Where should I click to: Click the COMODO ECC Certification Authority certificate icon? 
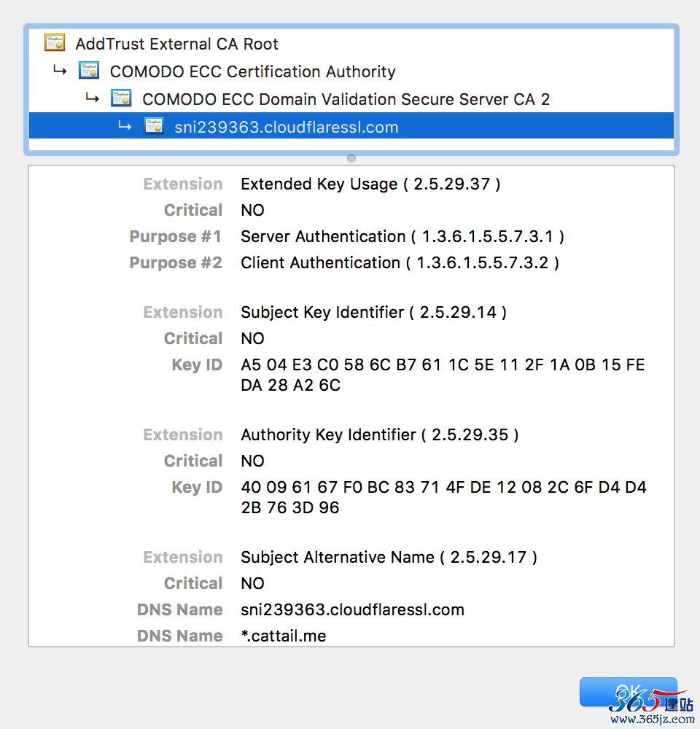pos(89,71)
